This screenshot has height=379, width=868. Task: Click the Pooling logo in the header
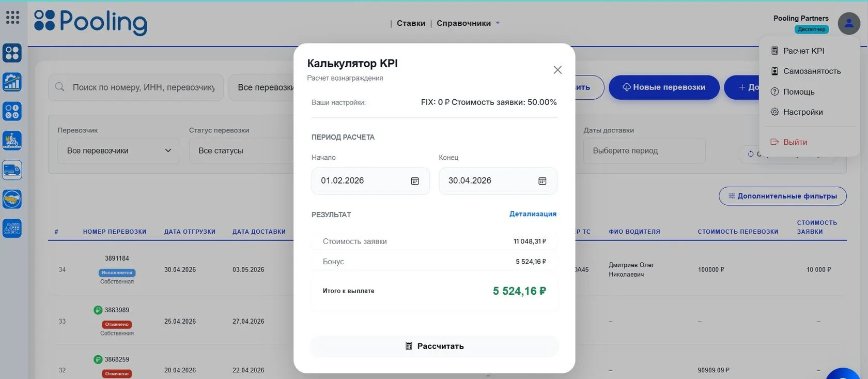(90, 22)
